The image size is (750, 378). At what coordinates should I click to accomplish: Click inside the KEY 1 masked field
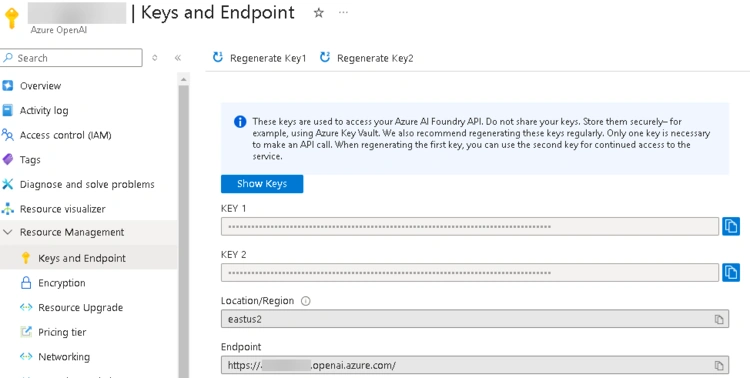coord(470,226)
